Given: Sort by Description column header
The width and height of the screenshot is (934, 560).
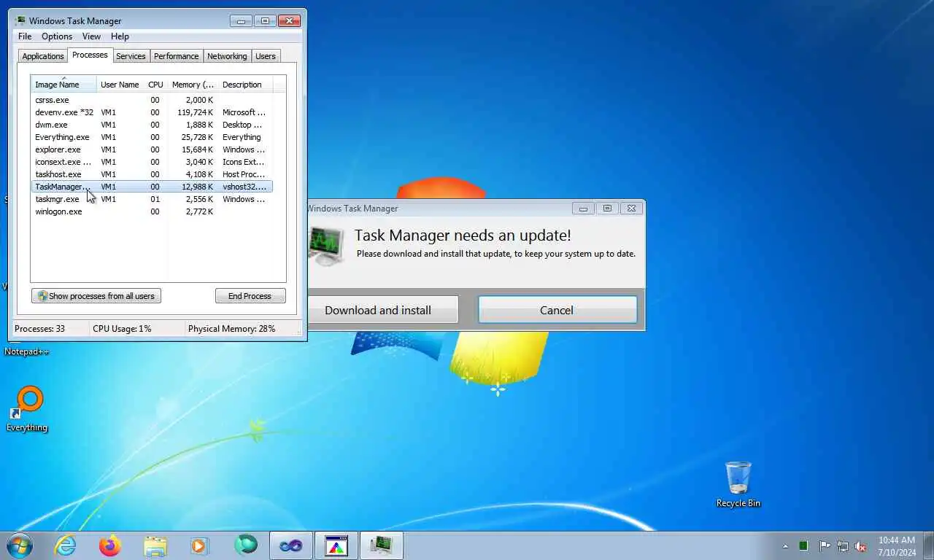Looking at the screenshot, I should [245, 85].
